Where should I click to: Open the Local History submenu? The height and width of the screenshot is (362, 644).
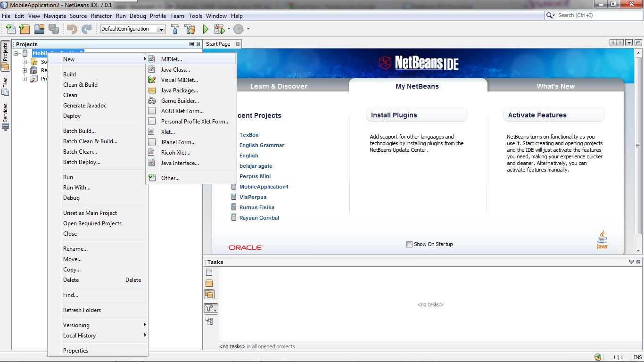(x=98, y=336)
